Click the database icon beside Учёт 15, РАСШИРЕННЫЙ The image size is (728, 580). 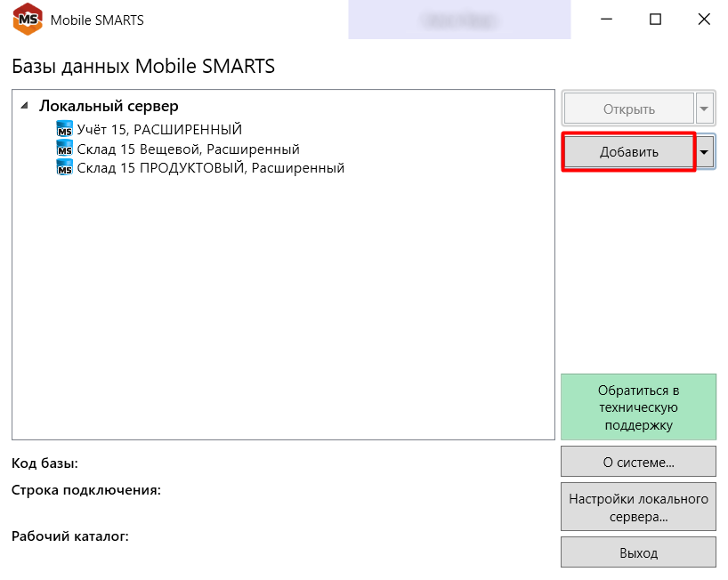[x=65, y=128]
